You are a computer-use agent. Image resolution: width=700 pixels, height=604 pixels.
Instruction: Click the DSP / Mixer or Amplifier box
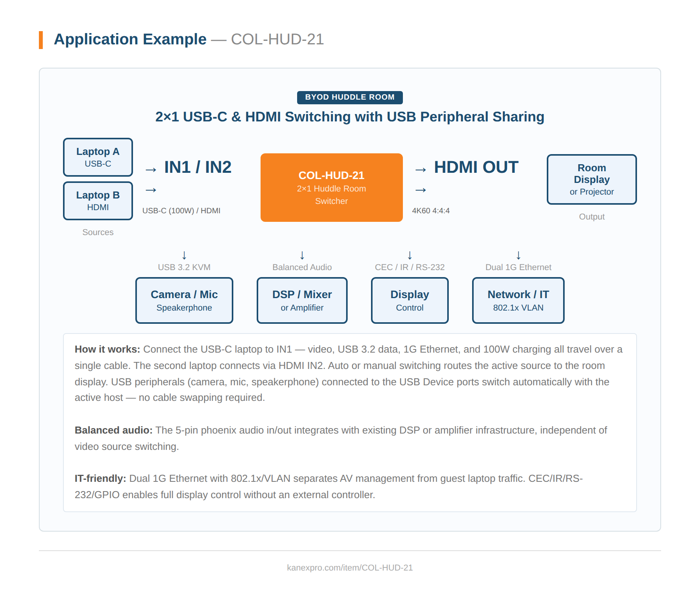302,300
